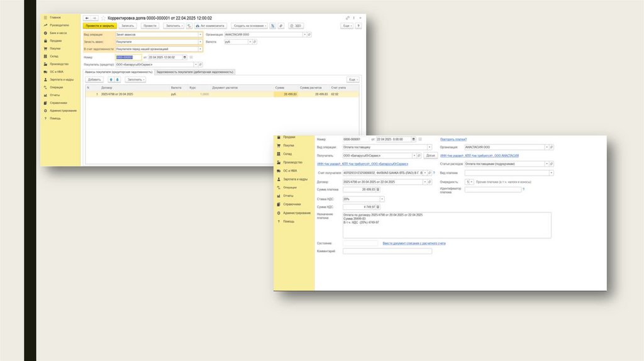Image resolution: width=644 pixels, height=361 pixels.
Task: Move row down with the blue down arrow
Action: pos(118,80)
